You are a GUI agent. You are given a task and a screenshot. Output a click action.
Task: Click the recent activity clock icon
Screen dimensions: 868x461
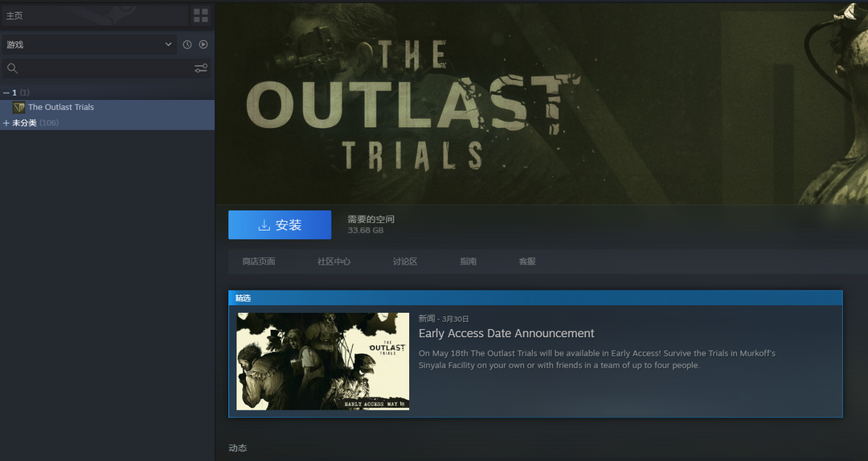coord(187,45)
